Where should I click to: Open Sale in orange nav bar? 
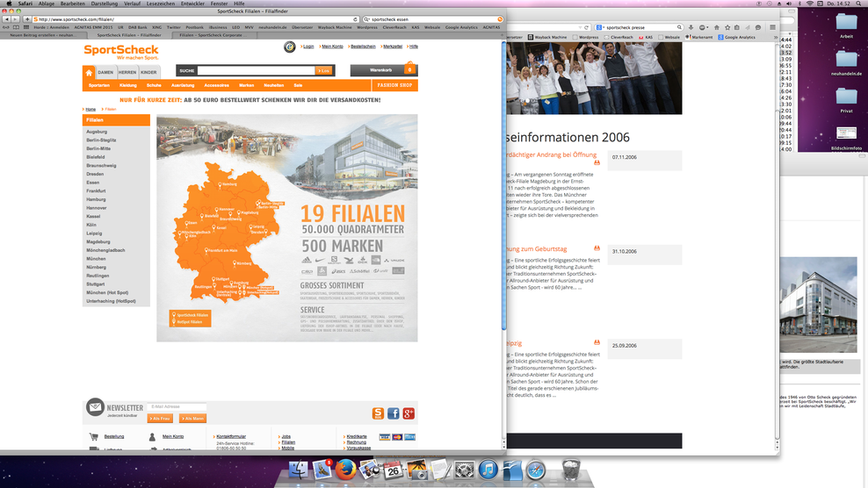298,85
